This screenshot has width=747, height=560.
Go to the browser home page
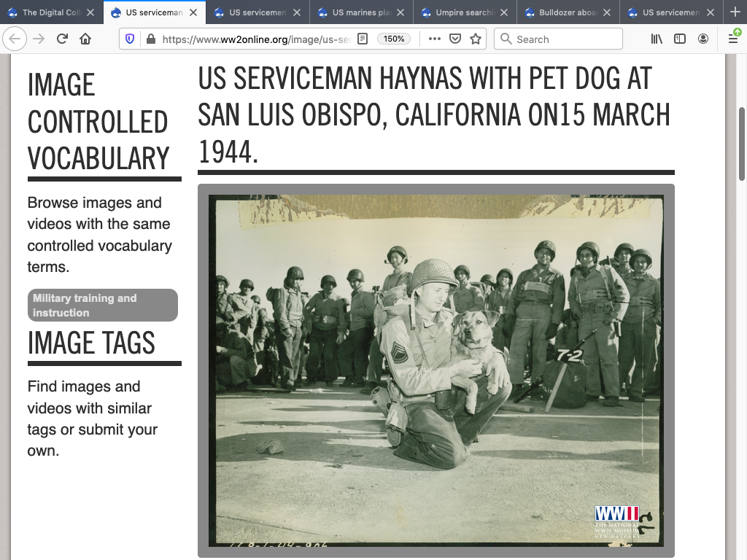pos(85,39)
